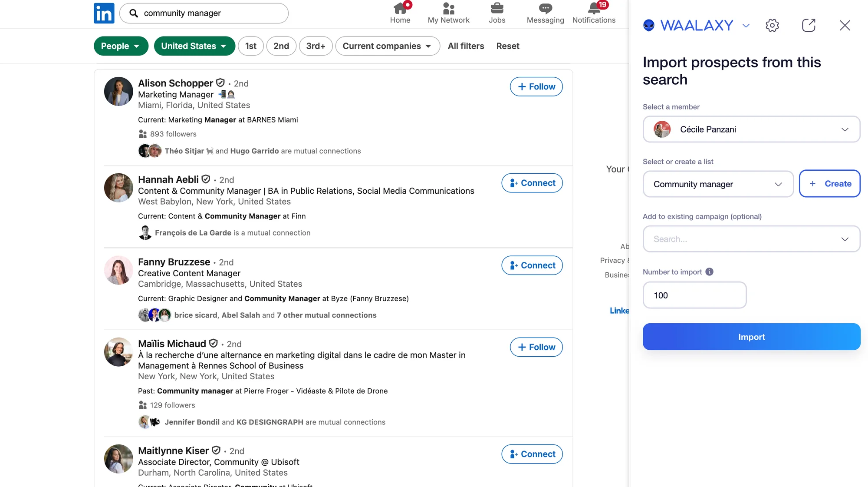The image size is (868, 487).
Task: Click Hannah Aebli's verified badge icon
Action: click(x=206, y=179)
